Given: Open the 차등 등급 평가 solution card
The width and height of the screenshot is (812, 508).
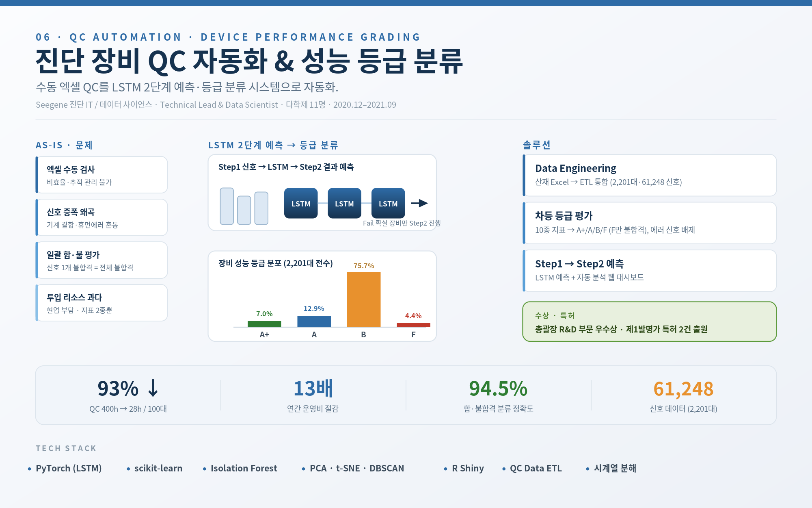Looking at the screenshot, I should (650, 223).
